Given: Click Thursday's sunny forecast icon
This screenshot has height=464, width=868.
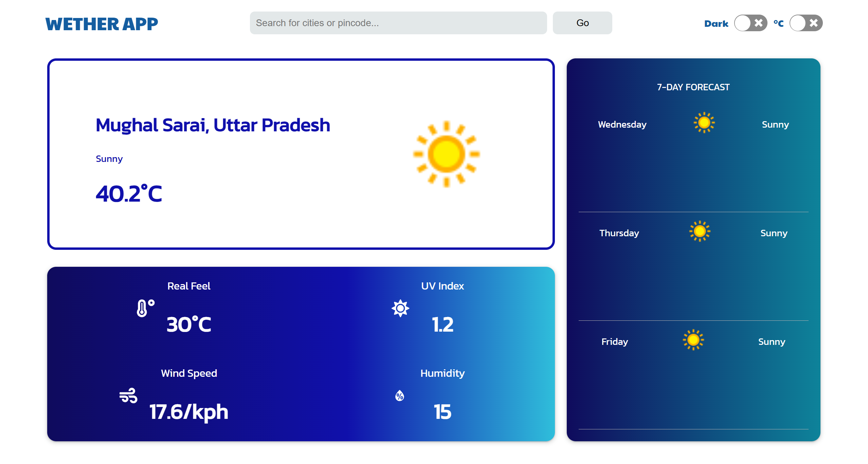Looking at the screenshot, I should (x=700, y=231).
